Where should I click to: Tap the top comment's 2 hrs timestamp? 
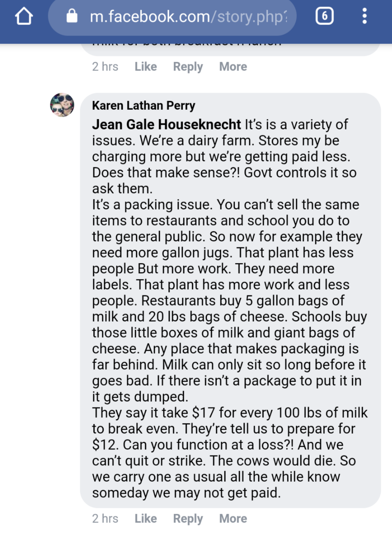point(105,67)
